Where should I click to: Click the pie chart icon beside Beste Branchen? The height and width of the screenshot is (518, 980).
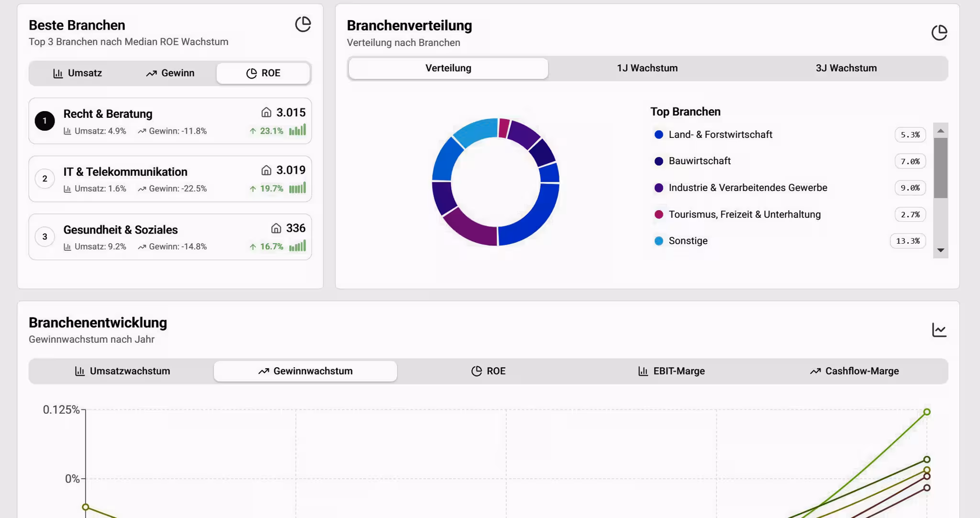coord(302,24)
